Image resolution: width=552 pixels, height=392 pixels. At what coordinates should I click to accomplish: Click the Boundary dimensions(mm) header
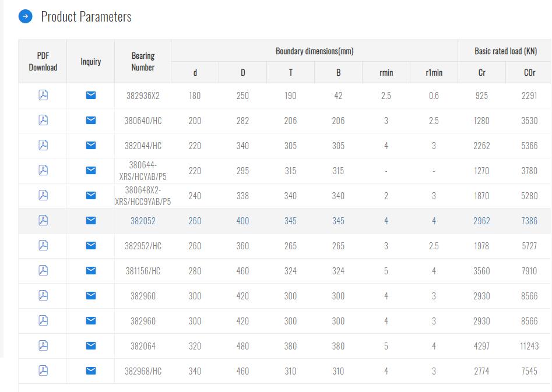(314, 51)
